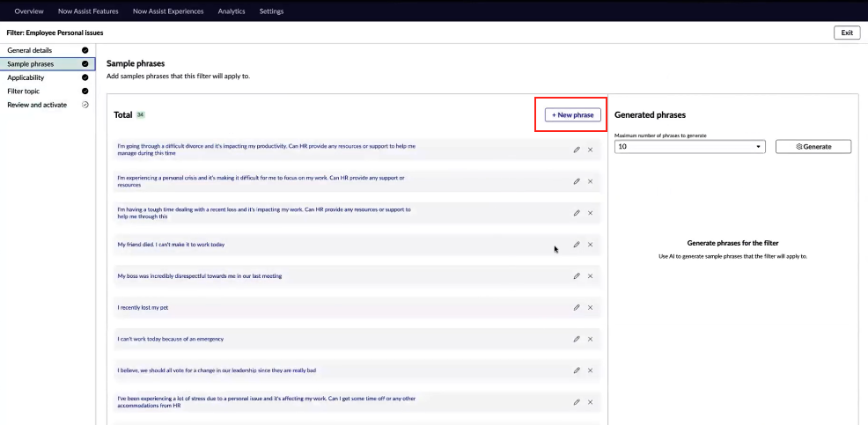Click 'Generate phrases for the filter' text
The width and height of the screenshot is (868, 425).
coord(733,243)
